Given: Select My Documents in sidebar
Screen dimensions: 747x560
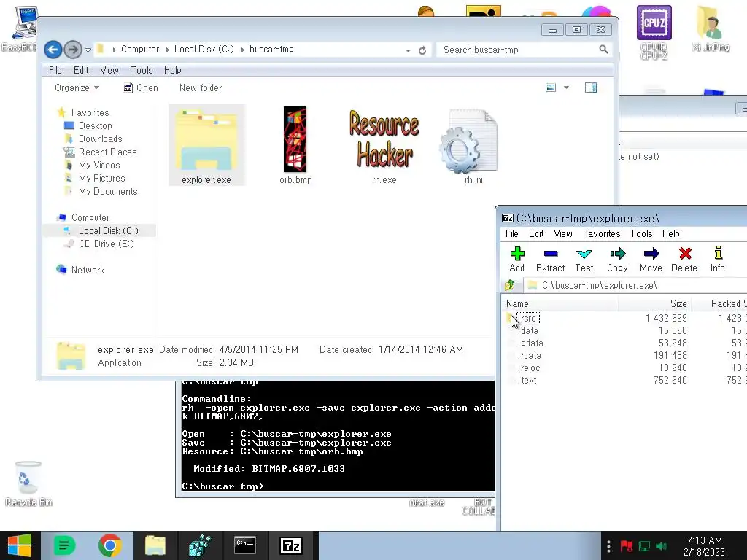Looking at the screenshot, I should click(108, 191).
